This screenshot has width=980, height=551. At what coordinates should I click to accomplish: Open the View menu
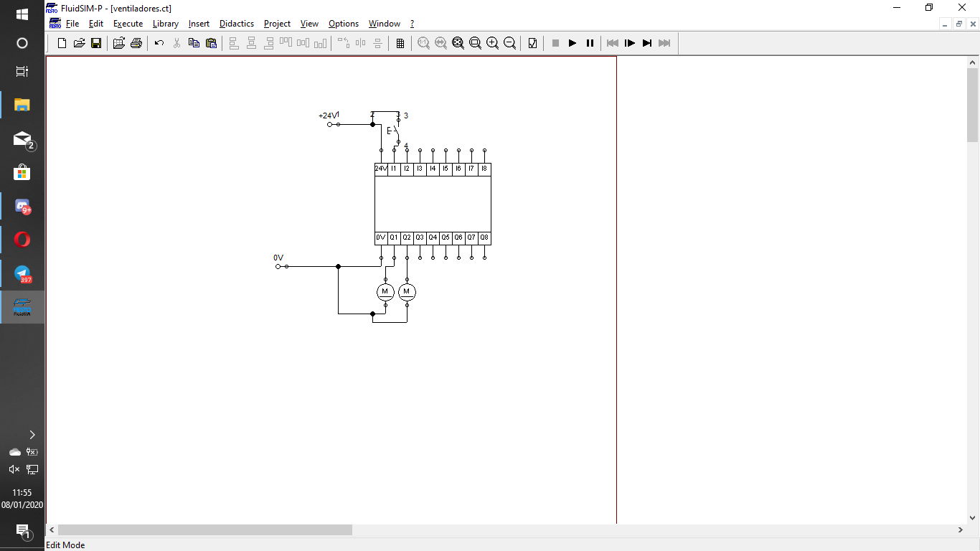309,24
